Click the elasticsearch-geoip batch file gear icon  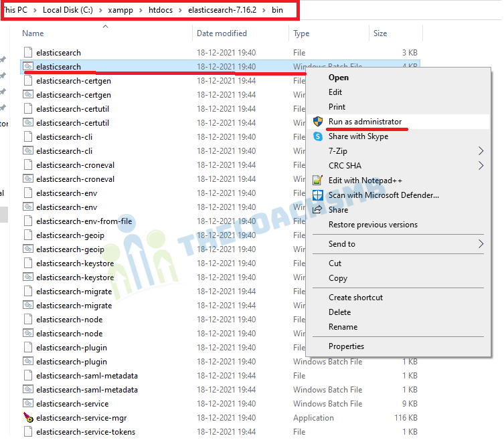pos(28,249)
